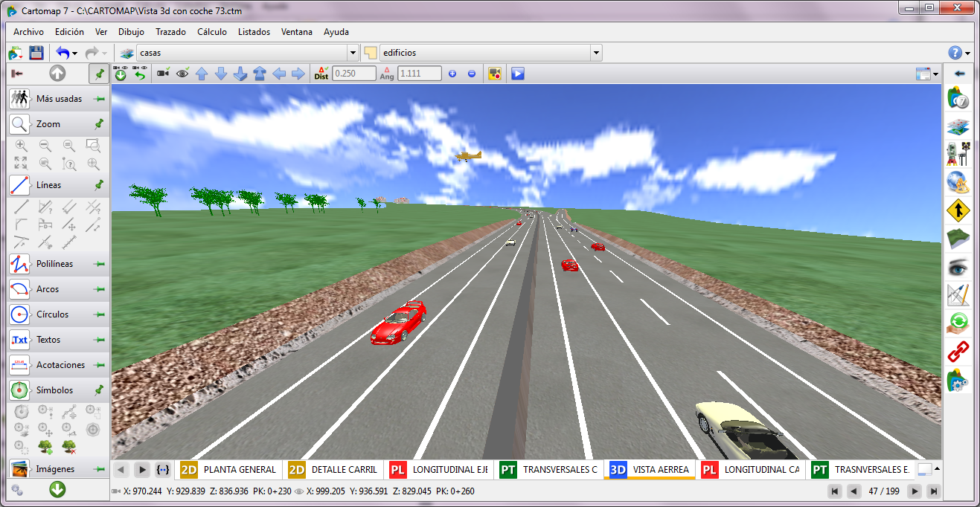Toggle the pin beside Símbolos

(x=98, y=390)
